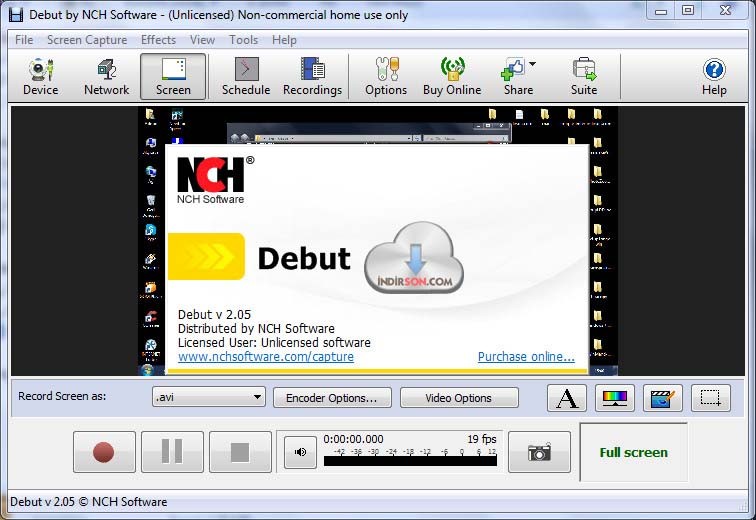Follow the www.nchsoftware.com/capture link
Viewport: 756px width, 520px height.
(x=266, y=357)
